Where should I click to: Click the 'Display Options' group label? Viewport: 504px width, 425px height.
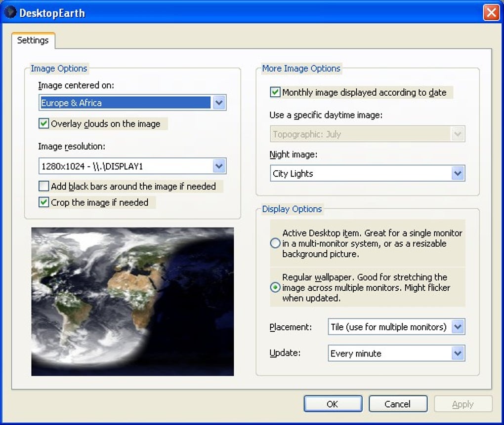pos(292,209)
